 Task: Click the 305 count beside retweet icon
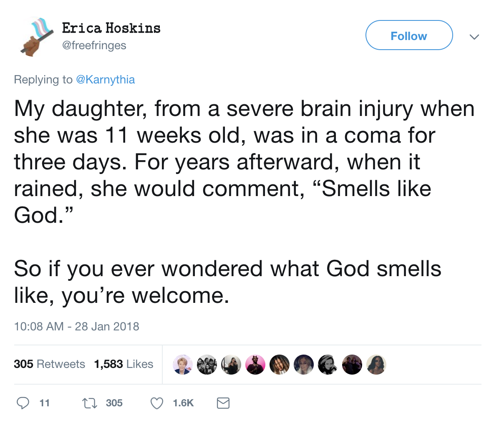tap(114, 403)
